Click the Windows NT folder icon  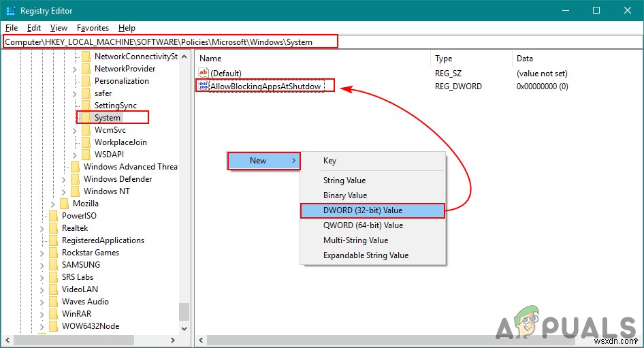point(75,191)
